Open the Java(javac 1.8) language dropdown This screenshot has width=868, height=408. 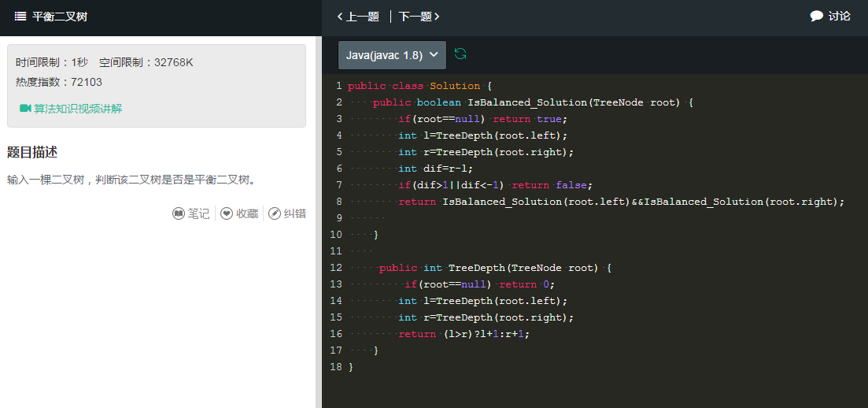click(392, 55)
